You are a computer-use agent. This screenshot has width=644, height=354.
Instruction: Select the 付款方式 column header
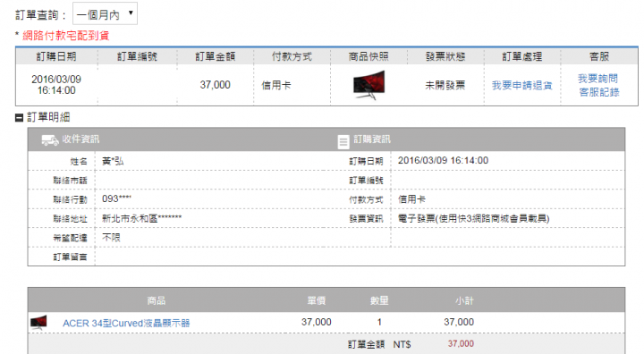292,56
